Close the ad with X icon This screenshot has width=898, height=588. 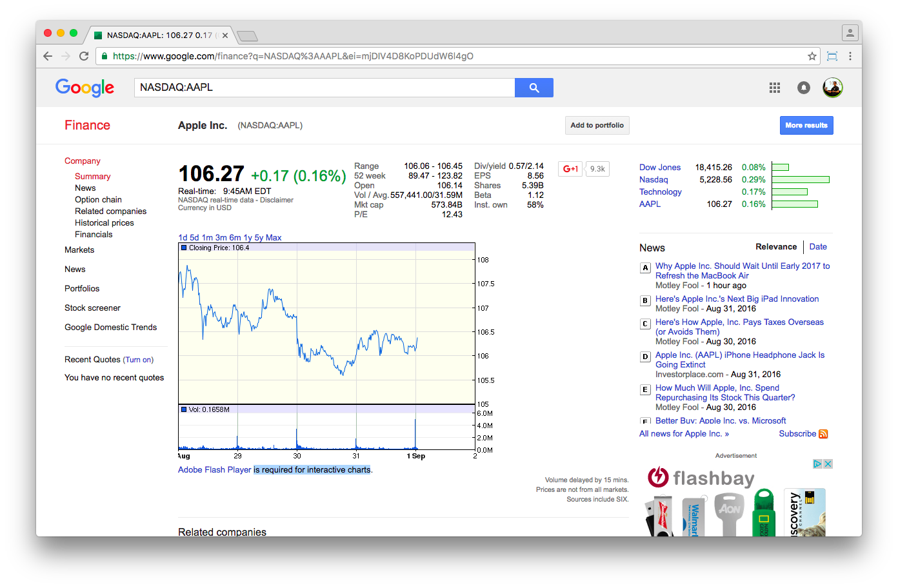point(828,464)
